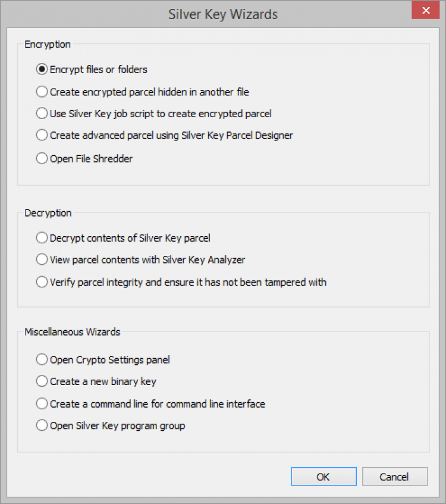Select Encrypt files or folders option
This screenshot has height=504, width=446.
(x=42, y=70)
